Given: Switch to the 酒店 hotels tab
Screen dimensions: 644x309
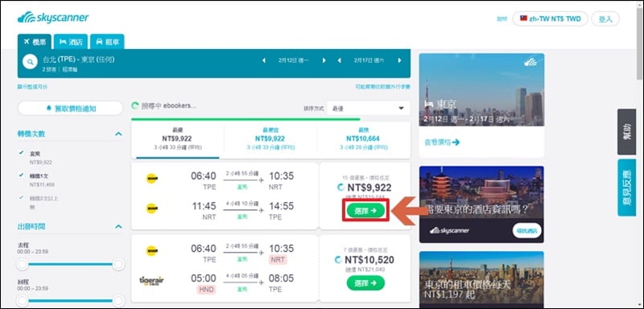Looking at the screenshot, I should coord(71,42).
